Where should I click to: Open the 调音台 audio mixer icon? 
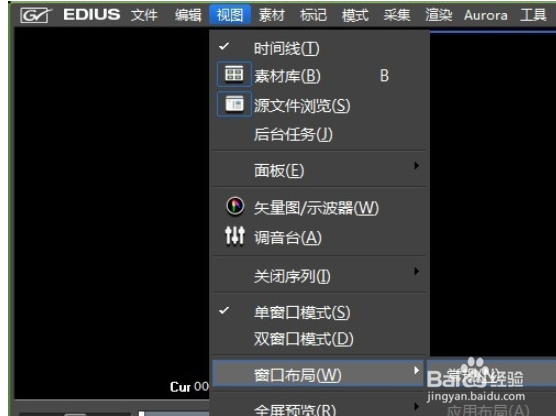[x=235, y=236]
